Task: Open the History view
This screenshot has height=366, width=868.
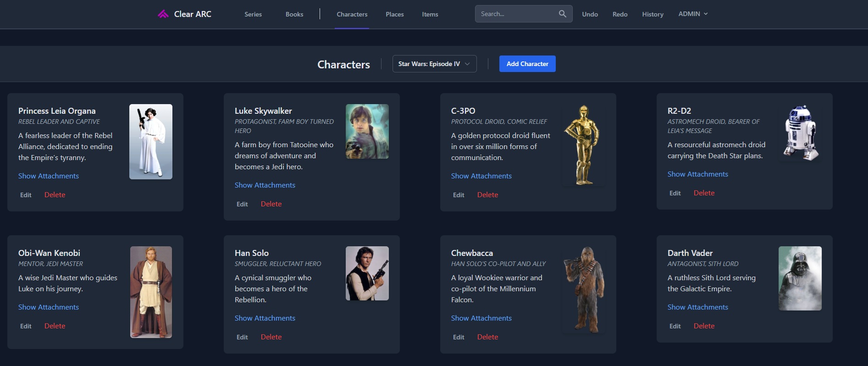Action: pos(652,14)
